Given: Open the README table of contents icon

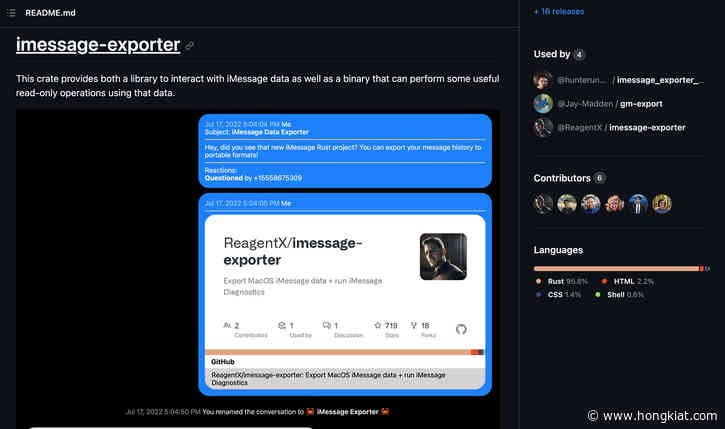Looking at the screenshot, I should tap(11, 13).
